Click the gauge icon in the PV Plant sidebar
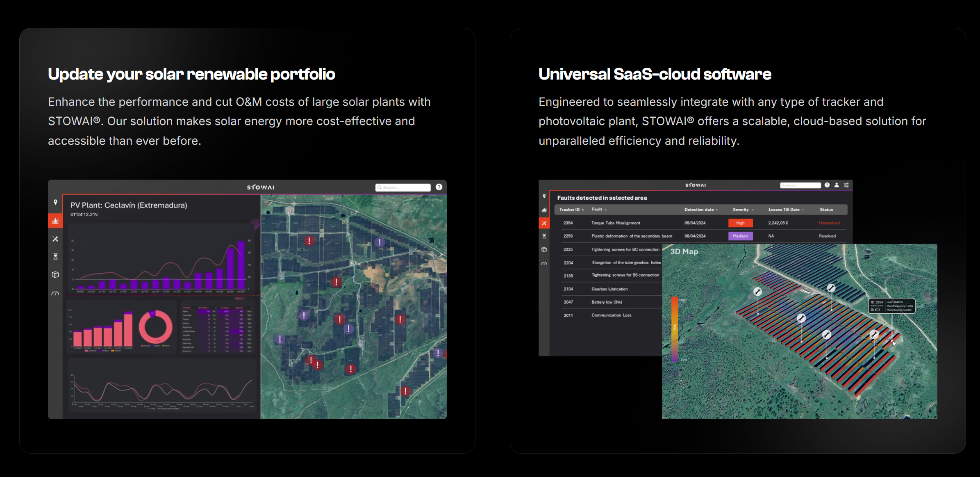The width and height of the screenshot is (980, 477). [55, 294]
